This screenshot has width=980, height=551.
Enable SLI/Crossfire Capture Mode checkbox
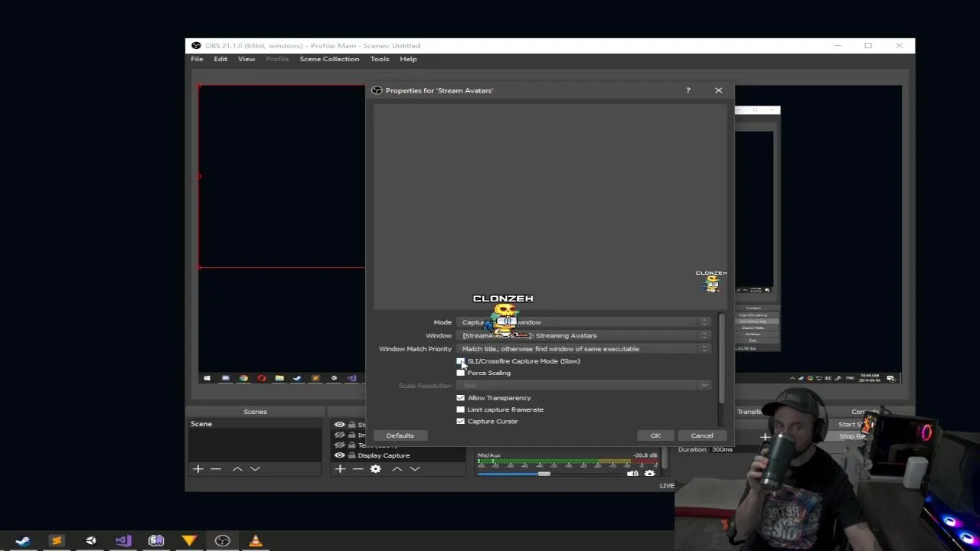[x=460, y=361]
